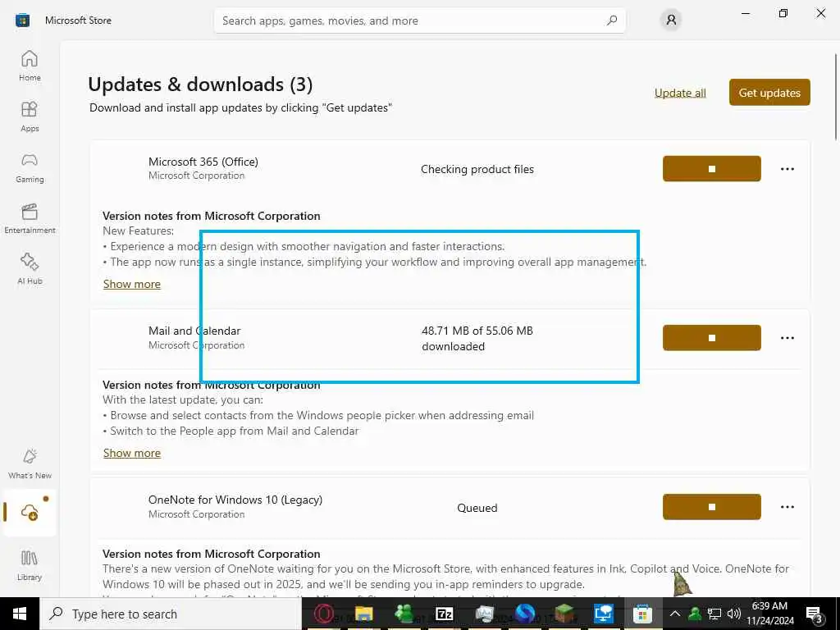Open the notification center with 3 alerts

click(x=815, y=614)
